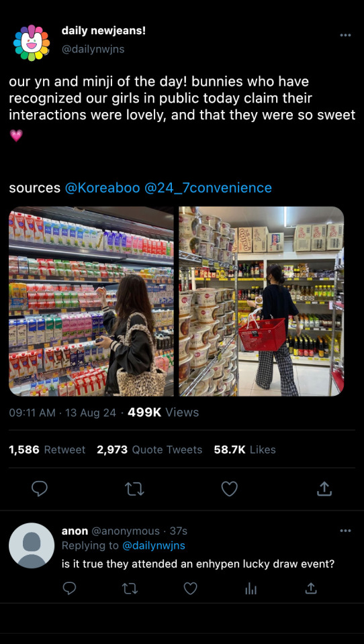This screenshot has width=364, height=644.
Task: Like anon's reply with the heart
Action: pos(190,589)
